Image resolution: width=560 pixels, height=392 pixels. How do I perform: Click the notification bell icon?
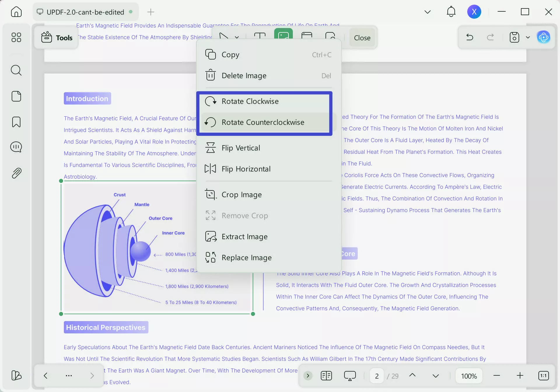[451, 12]
